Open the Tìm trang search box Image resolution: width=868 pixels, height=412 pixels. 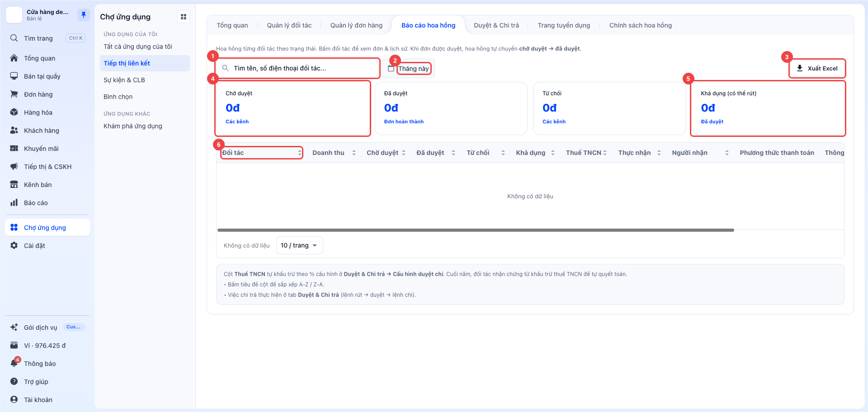coord(47,38)
